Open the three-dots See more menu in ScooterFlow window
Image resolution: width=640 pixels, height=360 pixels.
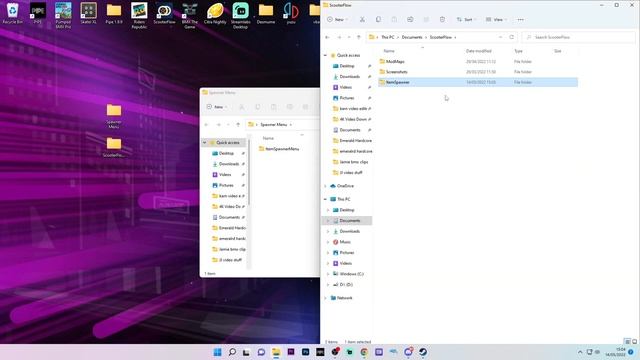pyautogui.click(x=520, y=20)
